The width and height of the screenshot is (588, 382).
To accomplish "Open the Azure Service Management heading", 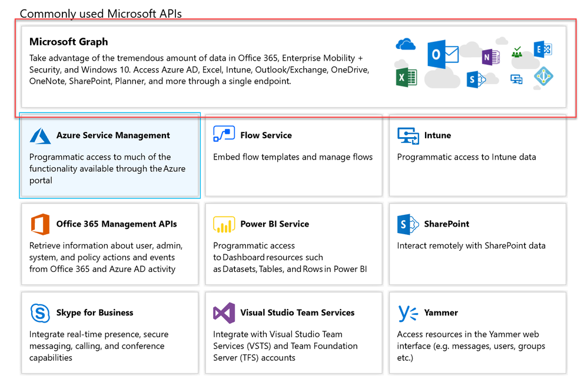I will (113, 135).
